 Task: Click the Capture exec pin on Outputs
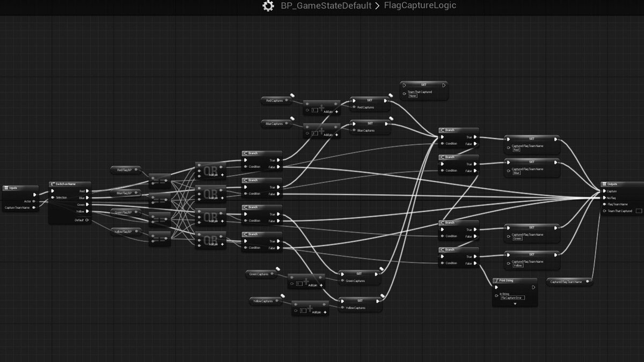click(x=604, y=191)
